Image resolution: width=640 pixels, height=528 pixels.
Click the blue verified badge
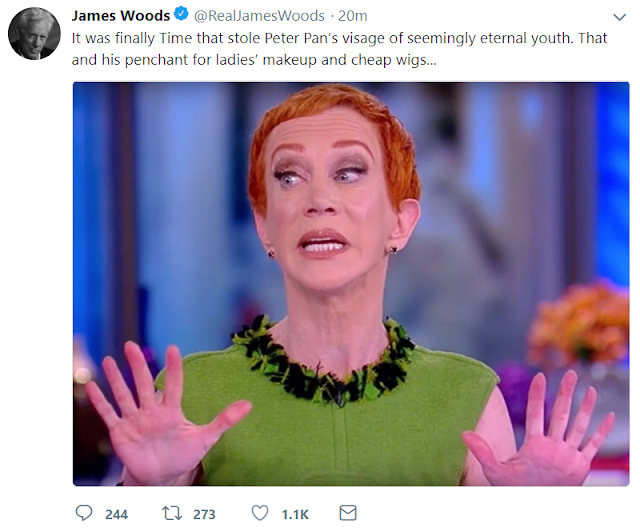coord(181,14)
